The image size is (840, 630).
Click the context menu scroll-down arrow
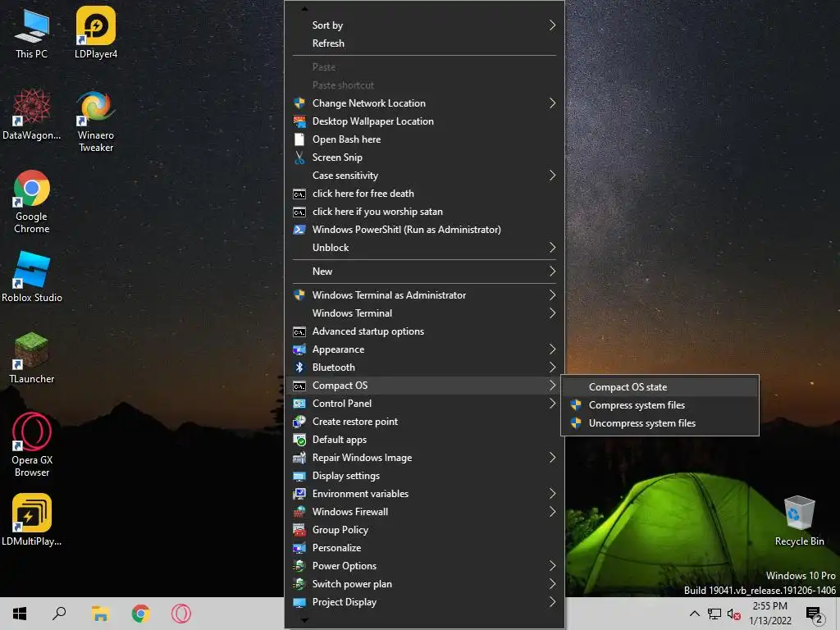point(304,620)
